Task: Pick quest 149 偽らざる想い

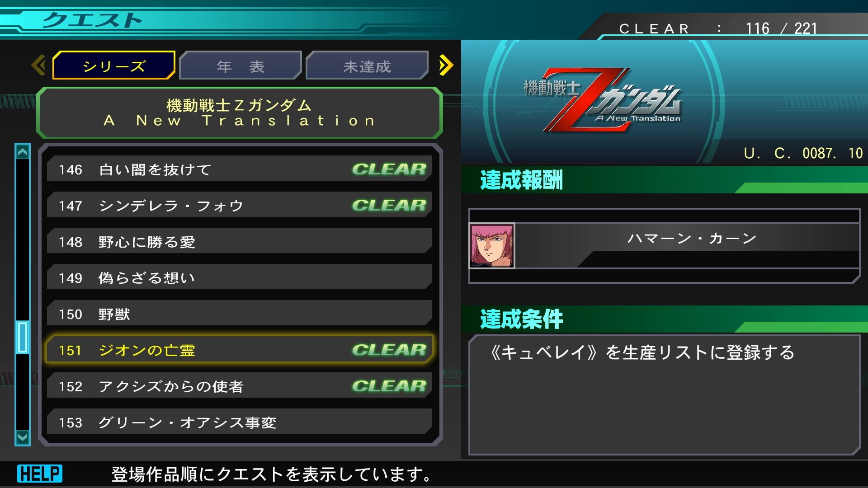Action: 240,277
